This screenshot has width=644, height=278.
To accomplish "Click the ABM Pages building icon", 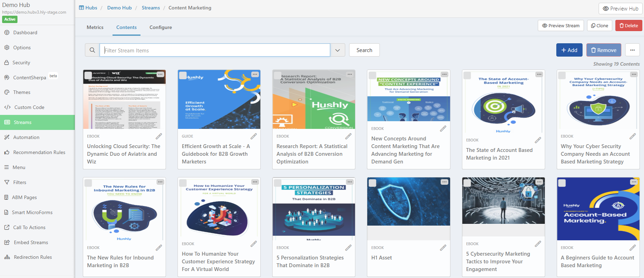I will (6, 197).
